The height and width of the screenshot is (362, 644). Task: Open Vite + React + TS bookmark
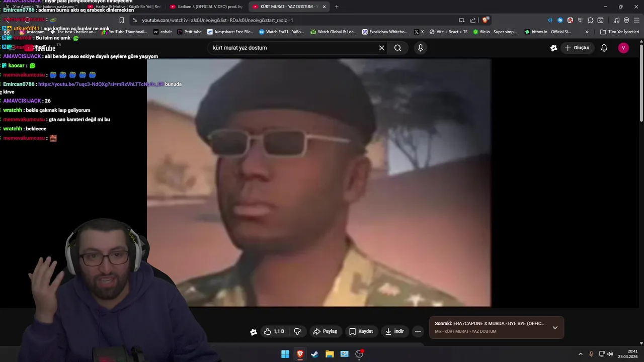pos(448,32)
